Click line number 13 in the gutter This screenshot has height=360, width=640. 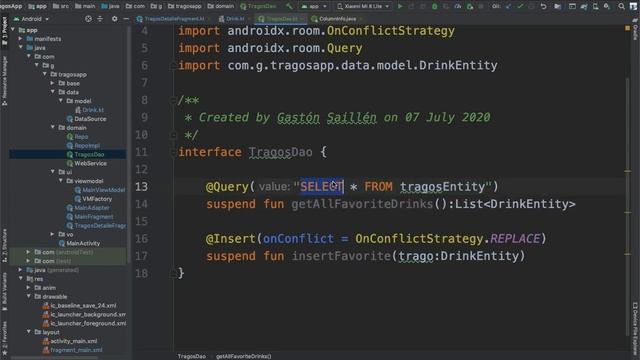pos(141,187)
